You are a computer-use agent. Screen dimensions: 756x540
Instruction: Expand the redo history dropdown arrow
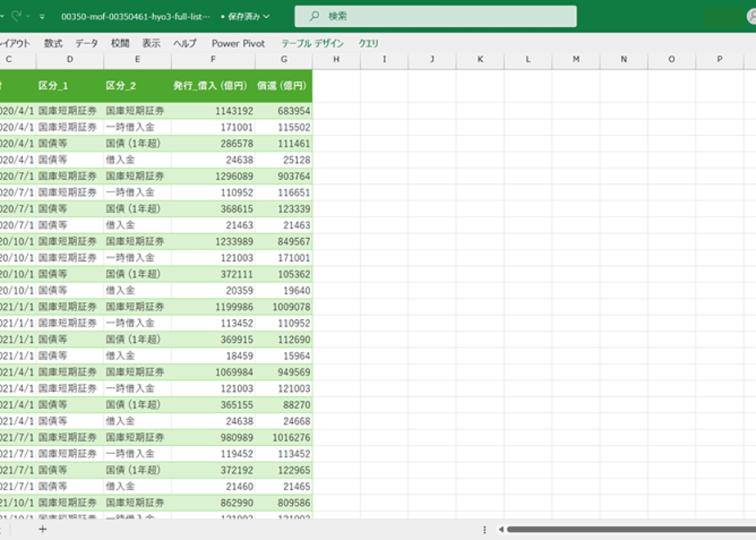[28, 16]
